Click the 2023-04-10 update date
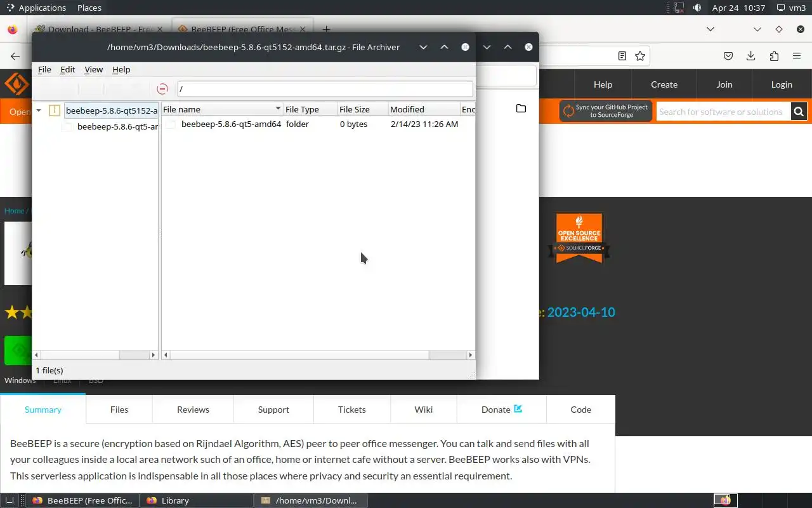 click(581, 312)
